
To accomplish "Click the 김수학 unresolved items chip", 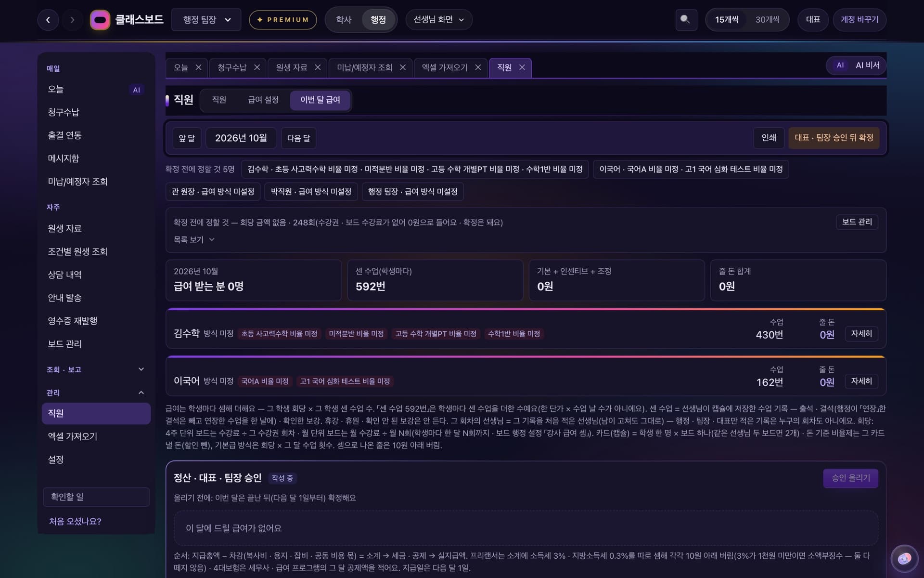I will click(x=415, y=169).
